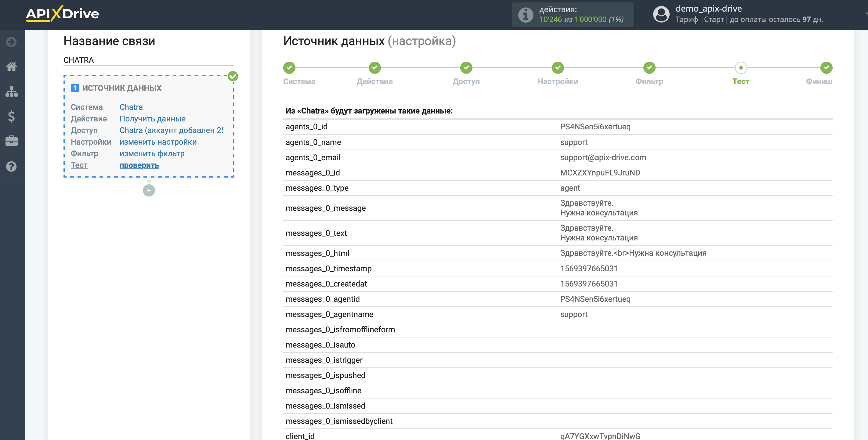868x440 pixels.
Task: Select the Настройки step label
Action: [558, 81]
